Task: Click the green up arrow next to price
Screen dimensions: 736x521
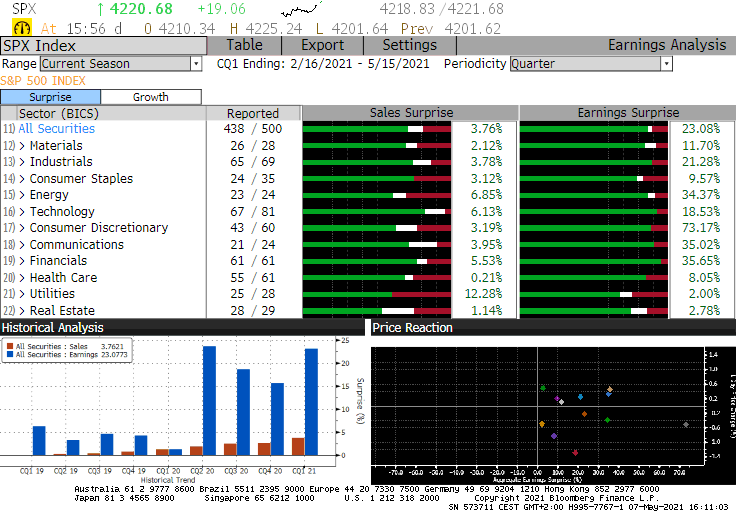Action: 101,9
